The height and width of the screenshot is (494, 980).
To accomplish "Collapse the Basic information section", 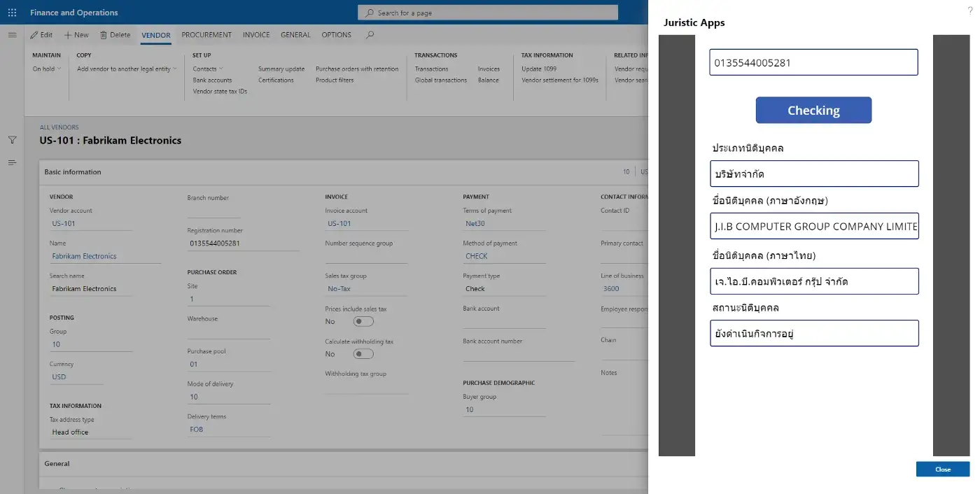I will [343, 172].
